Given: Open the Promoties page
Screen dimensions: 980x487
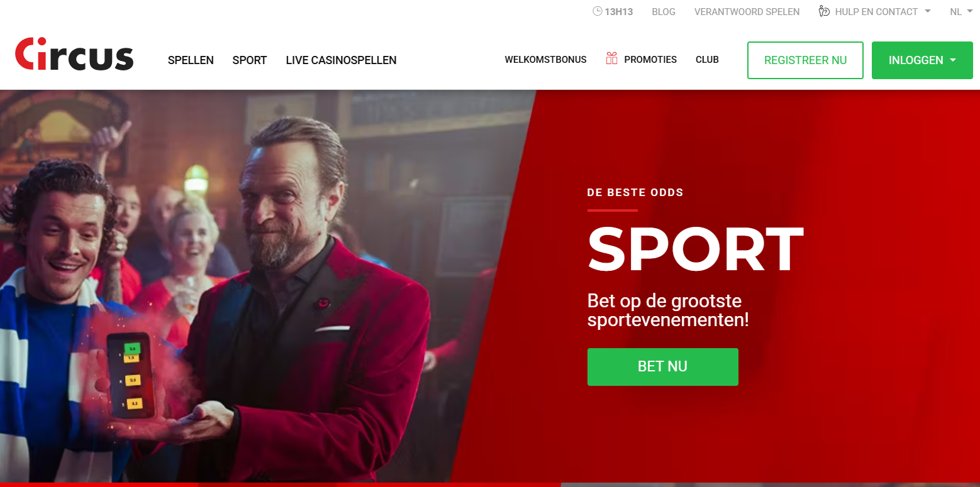Looking at the screenshot, I should point(650,60).
